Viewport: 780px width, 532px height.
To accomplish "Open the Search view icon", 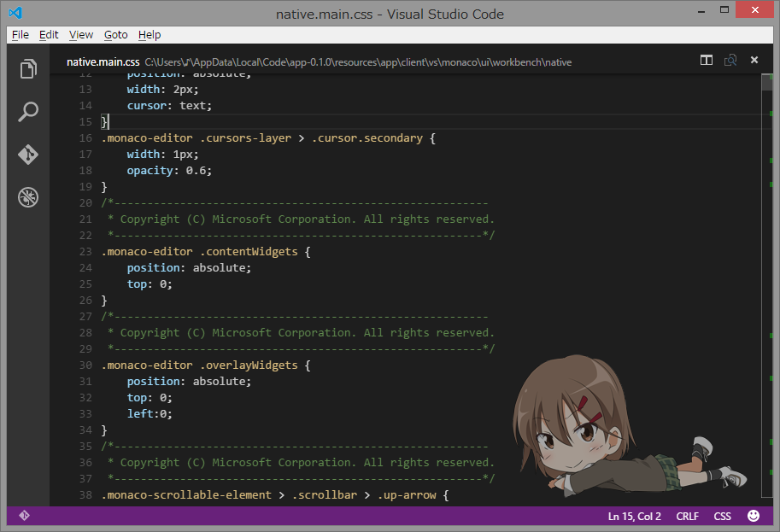I will pyautogui.click(x=28, y=112).
